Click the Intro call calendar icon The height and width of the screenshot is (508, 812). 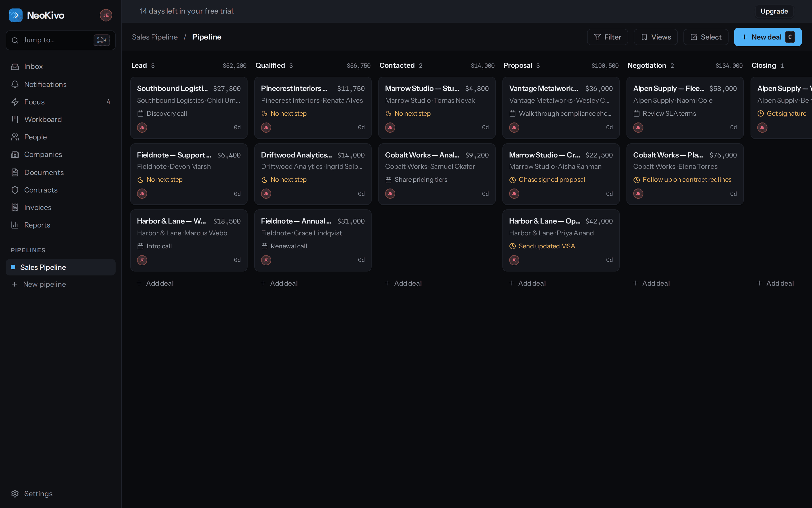coord(140,246)
